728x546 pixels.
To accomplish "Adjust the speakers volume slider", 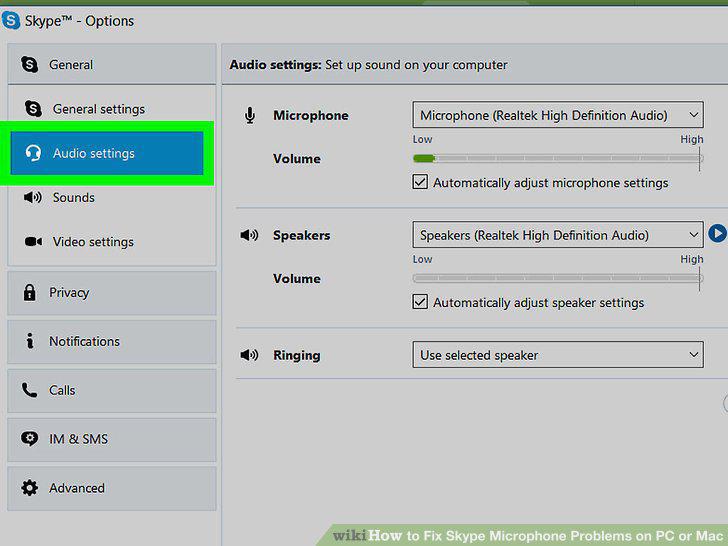I will pos(558,278).
